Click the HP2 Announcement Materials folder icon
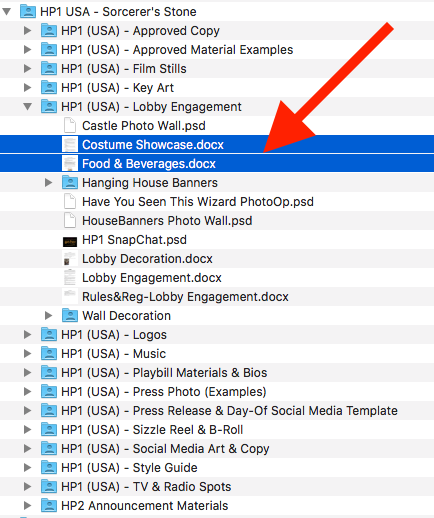The width and height of the screenshot is (434, 518). coord(49,506)
